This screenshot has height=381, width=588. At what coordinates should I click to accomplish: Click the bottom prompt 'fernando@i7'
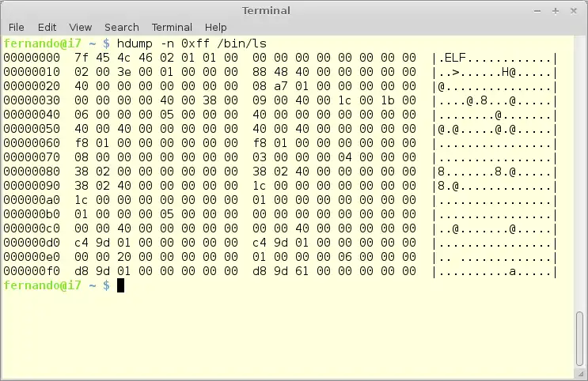coord(43,285)
